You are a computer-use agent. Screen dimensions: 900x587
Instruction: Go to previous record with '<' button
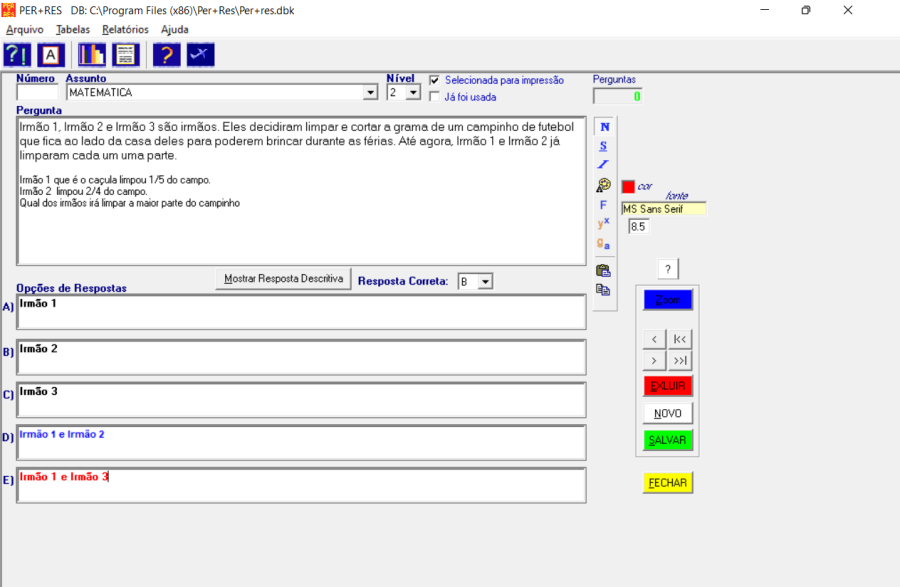[654, 340]
